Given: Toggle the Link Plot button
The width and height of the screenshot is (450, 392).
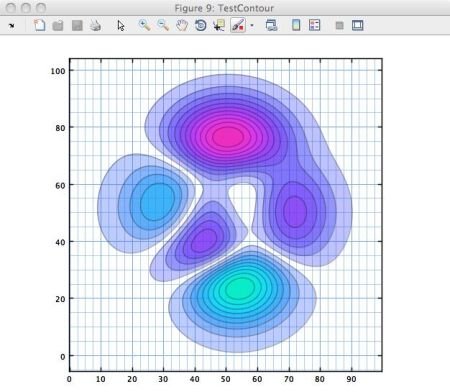Looking at the screenshot, I should [271, 25].
